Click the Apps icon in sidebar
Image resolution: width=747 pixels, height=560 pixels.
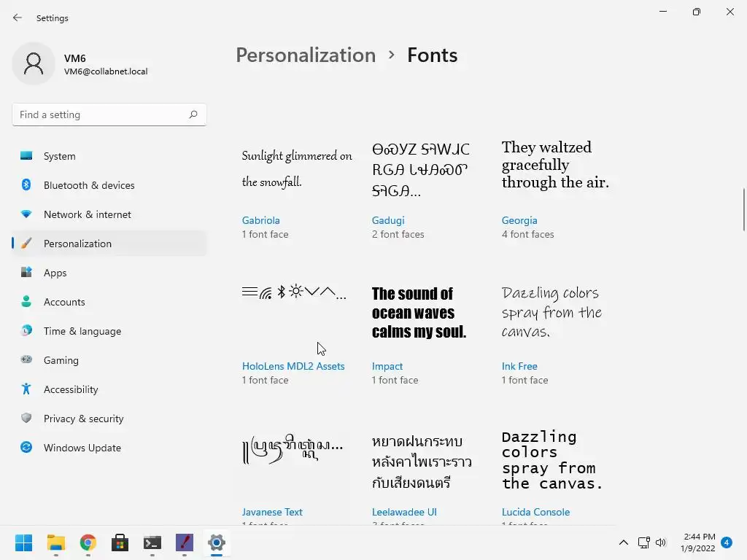26,273
